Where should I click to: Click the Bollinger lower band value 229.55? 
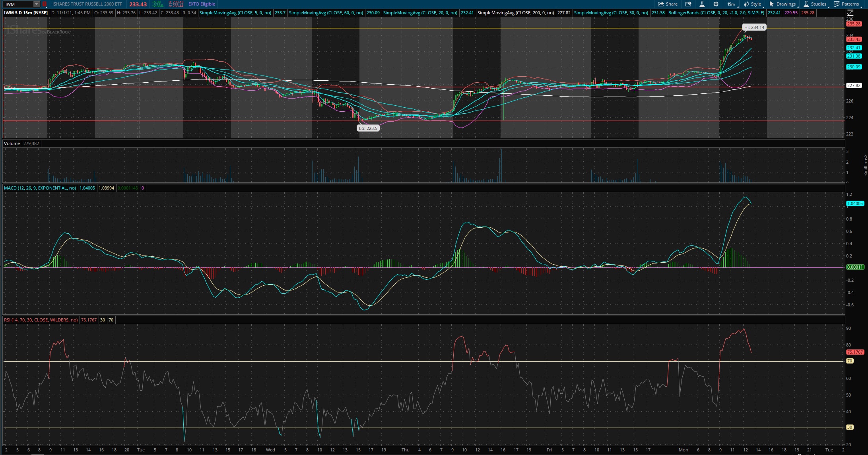(x=791, y=13)
